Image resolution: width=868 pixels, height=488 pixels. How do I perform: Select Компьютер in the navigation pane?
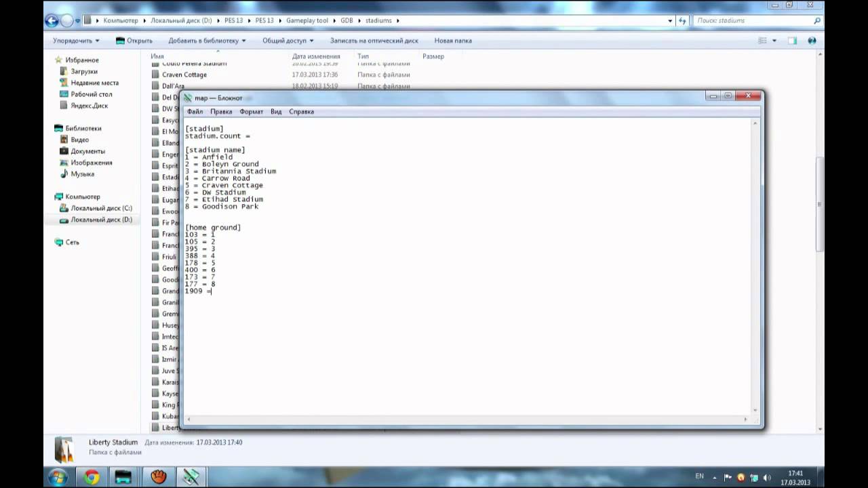pyautogui.click(x=82, y=197)
